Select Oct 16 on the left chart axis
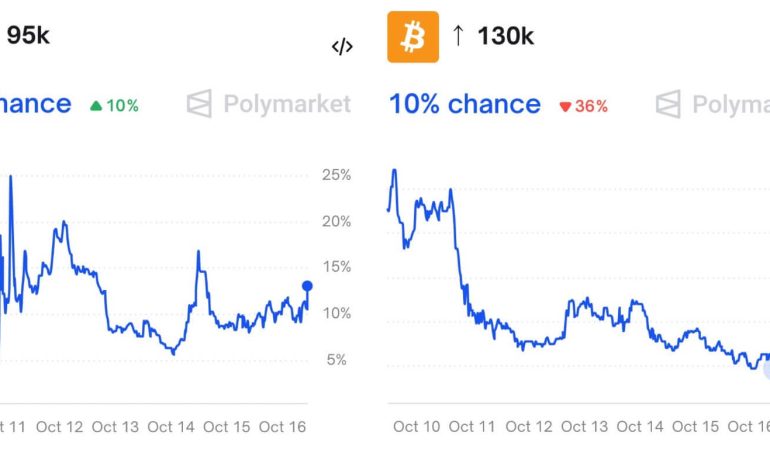 (282, 427)
